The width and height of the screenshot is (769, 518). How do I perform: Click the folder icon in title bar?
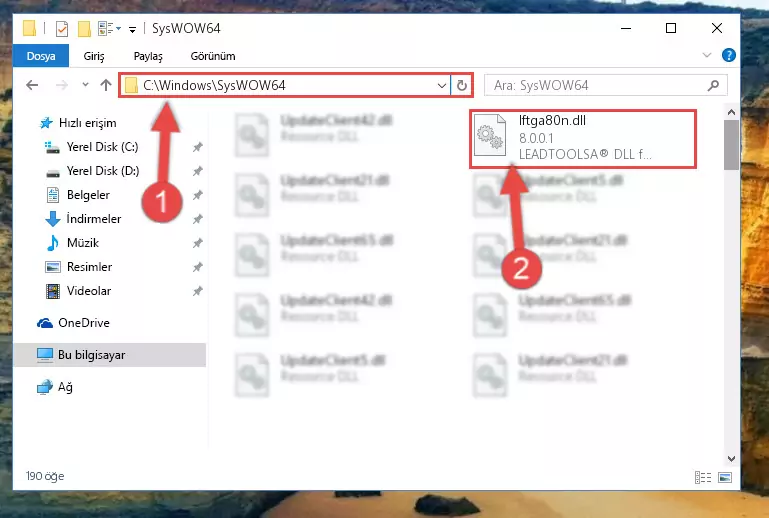(29, 28)
